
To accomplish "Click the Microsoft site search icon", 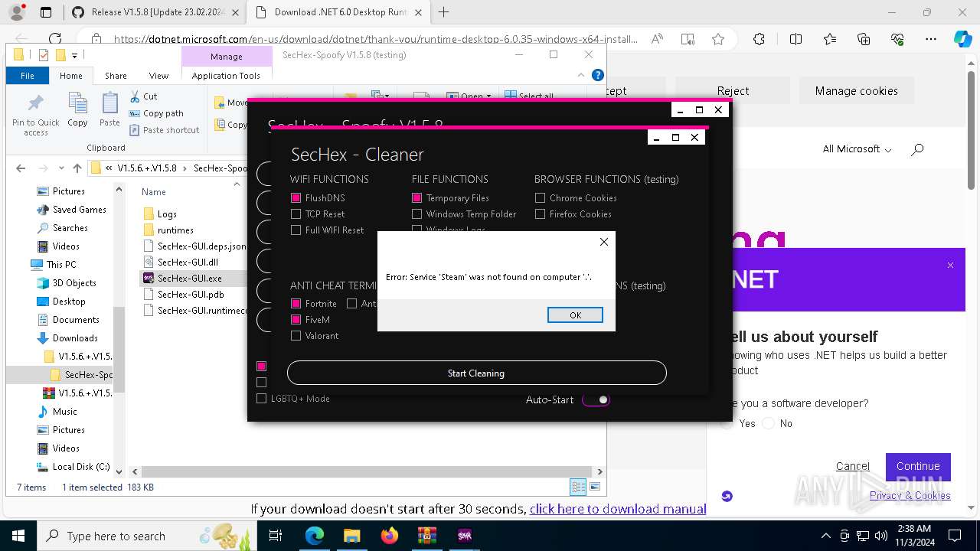I will [x=917, y=149].
